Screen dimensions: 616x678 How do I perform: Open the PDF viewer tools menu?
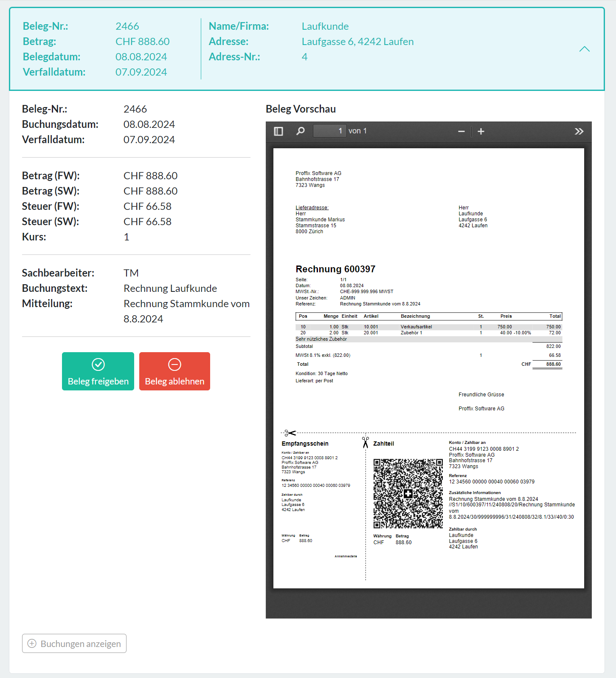click(x=579, y=131)
